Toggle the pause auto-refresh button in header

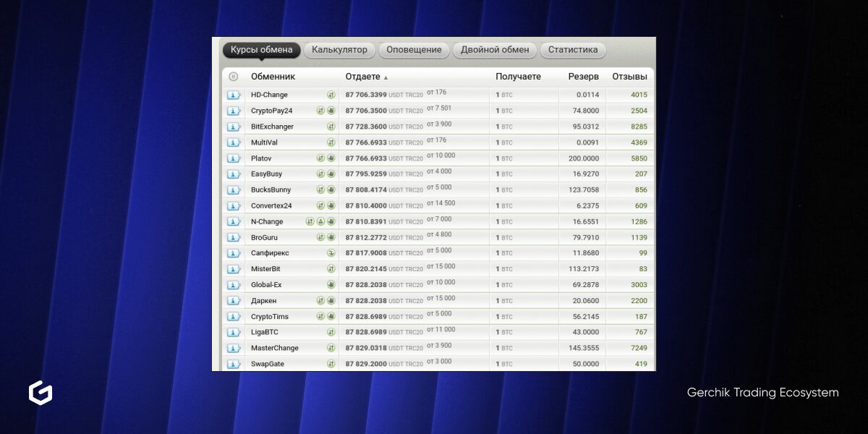coord(233,77)
